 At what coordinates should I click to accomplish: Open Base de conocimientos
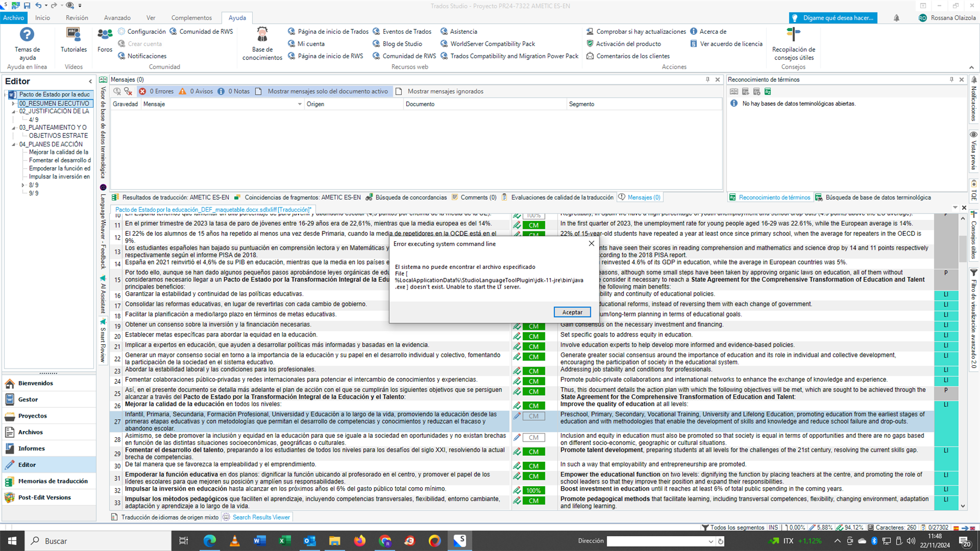click(x=262, y=44)
